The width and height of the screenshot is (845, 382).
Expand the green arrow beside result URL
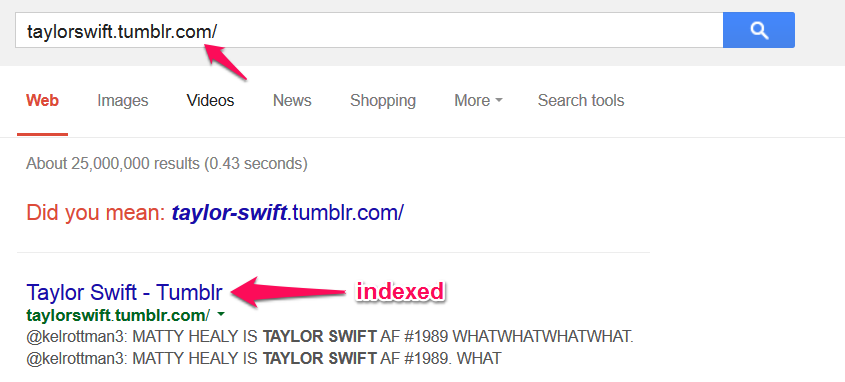click(221, 314)
